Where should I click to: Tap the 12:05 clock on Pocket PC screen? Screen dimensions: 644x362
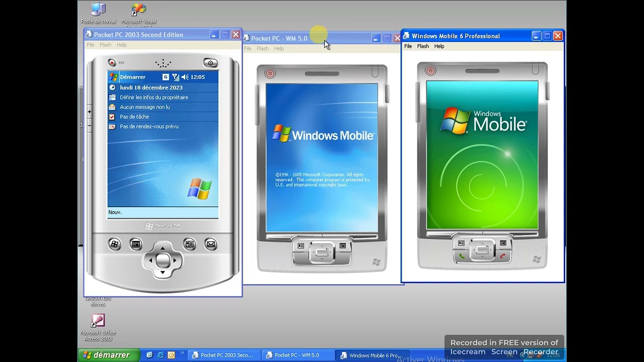(198, 77)
